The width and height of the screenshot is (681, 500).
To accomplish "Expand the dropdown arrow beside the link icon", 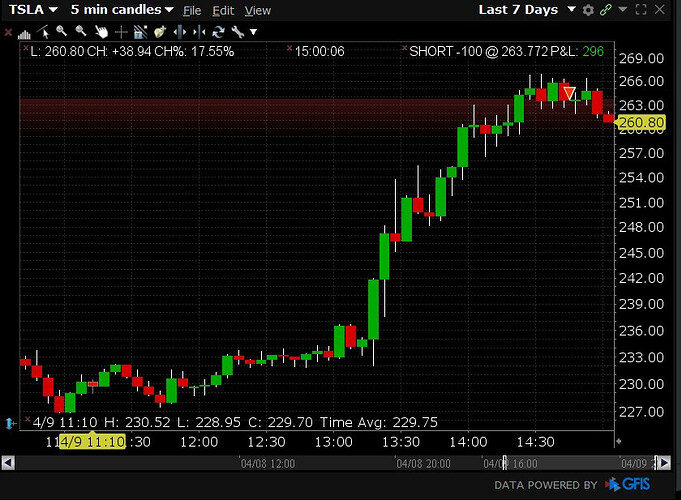I will coord(622,9).
